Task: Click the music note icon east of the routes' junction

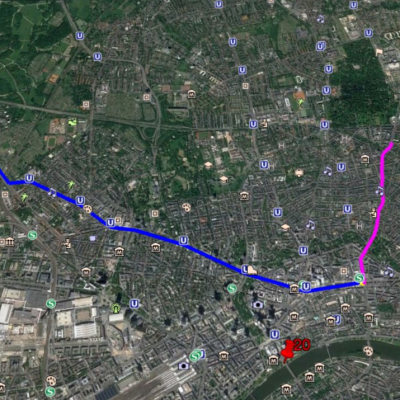Action: 389,271
